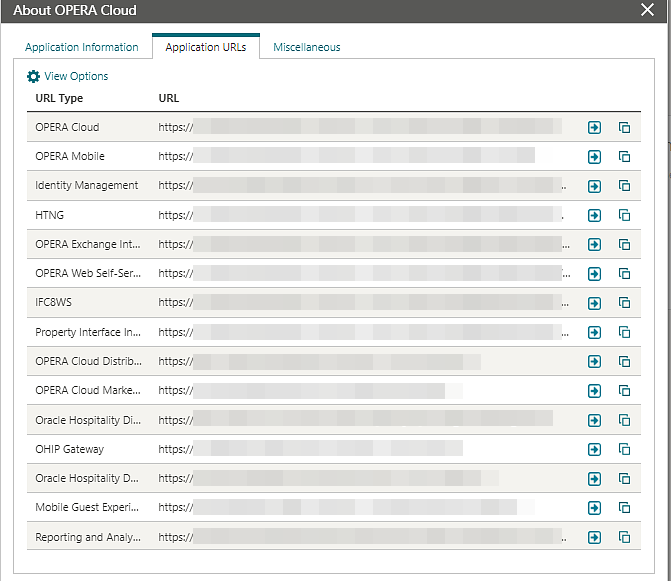The image size is (671, 581).
Task: Copy the Oracle Hospitality D... URL
Action: tap(624, 478)
